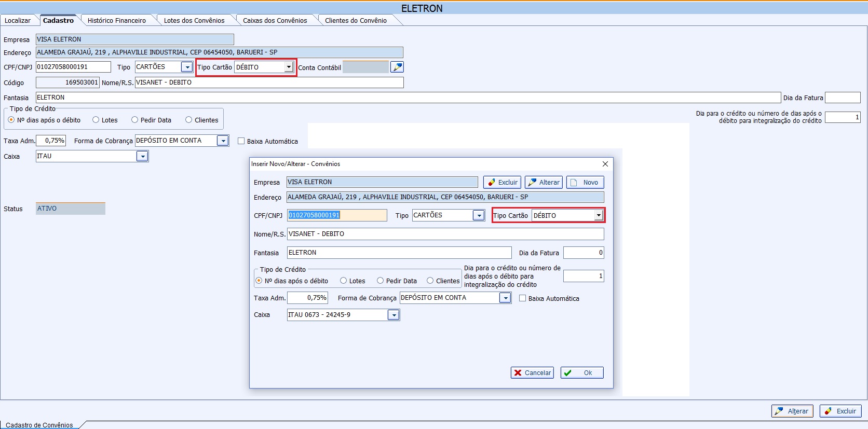Viewport: 868px width, 429px height.
Task: Select Clientes radio in dialog
Action: pyautogui.click(x=430, y=281)
